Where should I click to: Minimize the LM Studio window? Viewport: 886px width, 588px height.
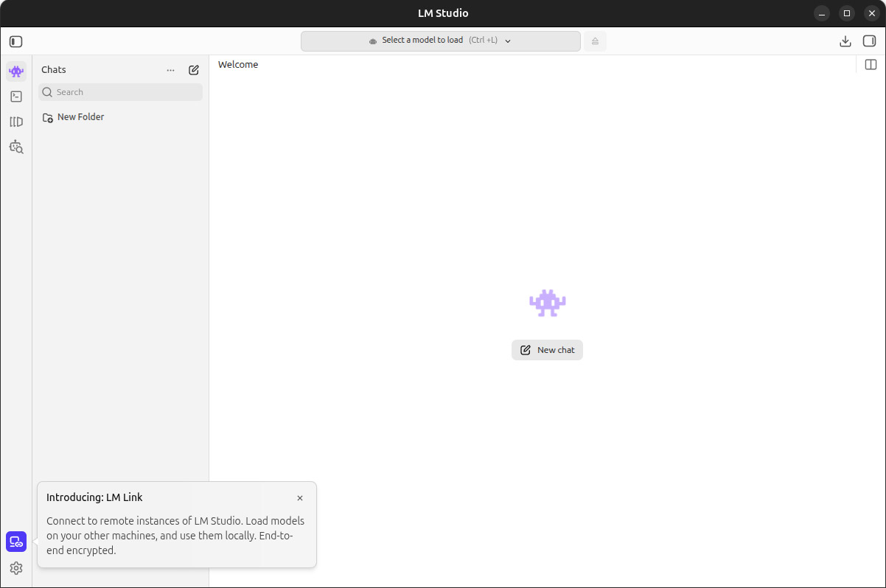823,13
